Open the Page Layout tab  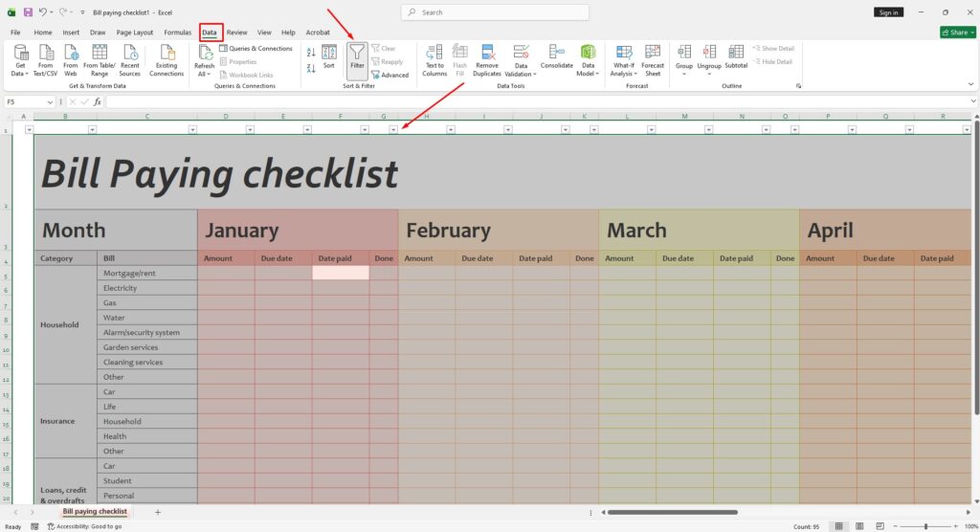[134, 33]
